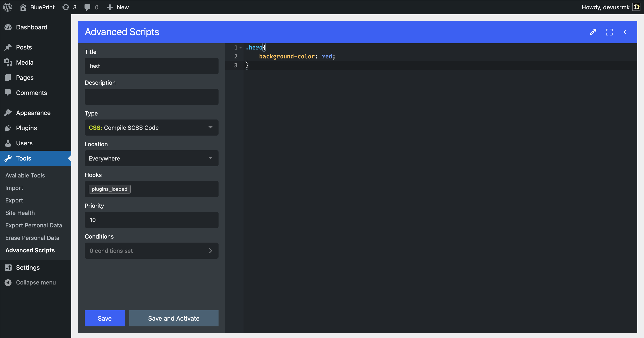Edit the Title field containing test

pyautogui.click(x=151, y=66)
